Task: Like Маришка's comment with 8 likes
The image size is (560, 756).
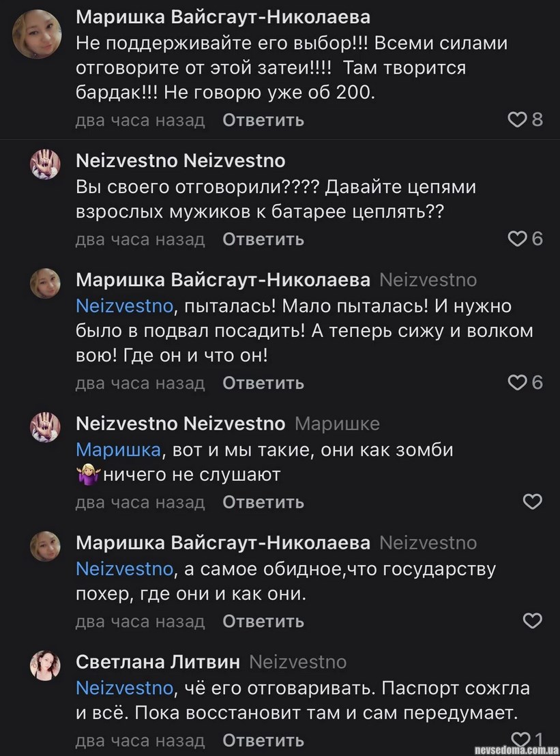Action: pyautogui.click(x=518, y=120)
